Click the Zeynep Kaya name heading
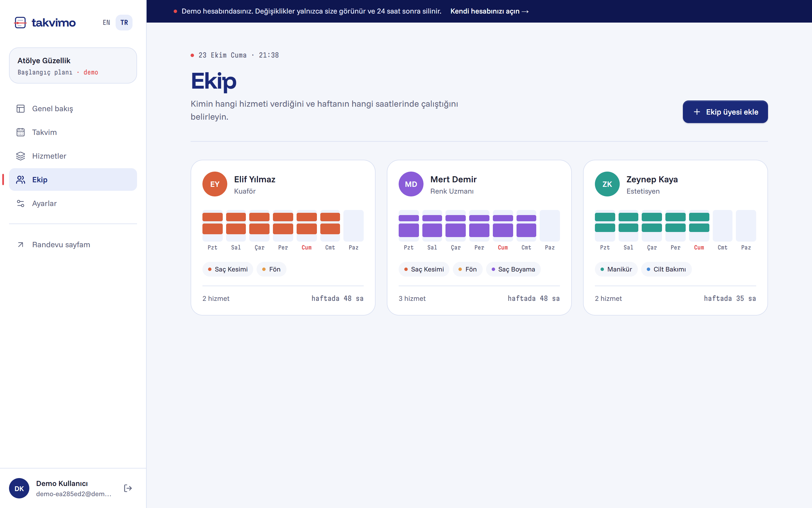Image resolution: width=812 pixels, height=508 pixels. [x=652, y=179]
